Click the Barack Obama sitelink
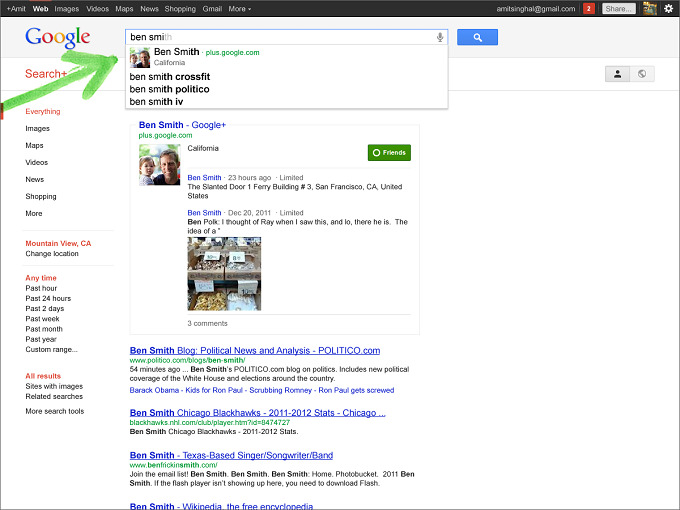The height and width of the screenshot is (510, 680). [154, 390]
